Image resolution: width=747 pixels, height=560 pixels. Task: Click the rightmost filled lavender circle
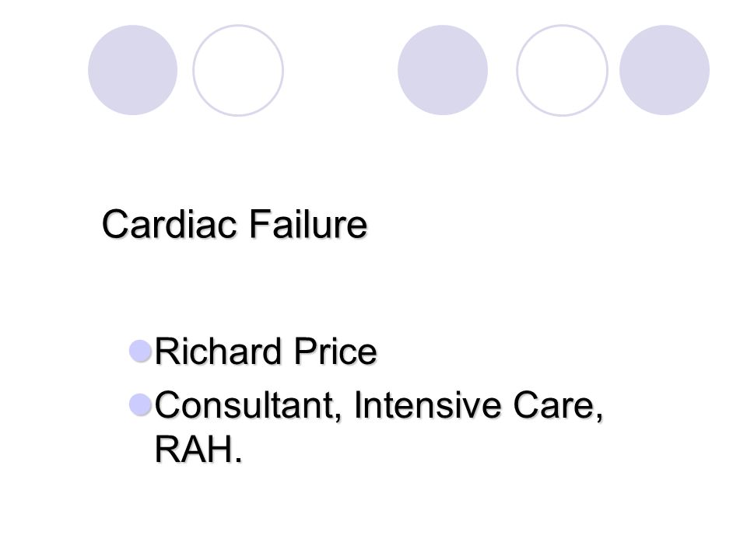(x=664, y=70)
